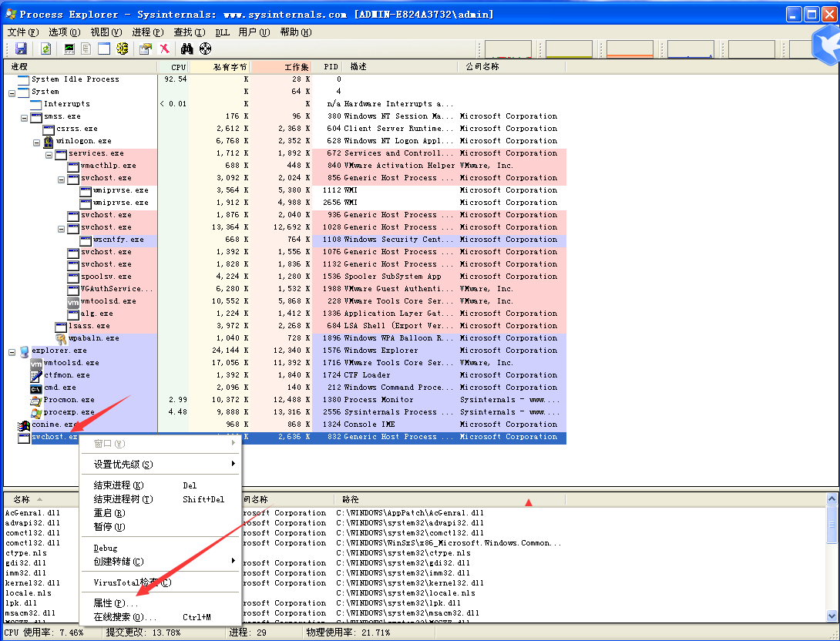Select the spoolsv.exe process row
840x641 pixels.
pos(284,277)
